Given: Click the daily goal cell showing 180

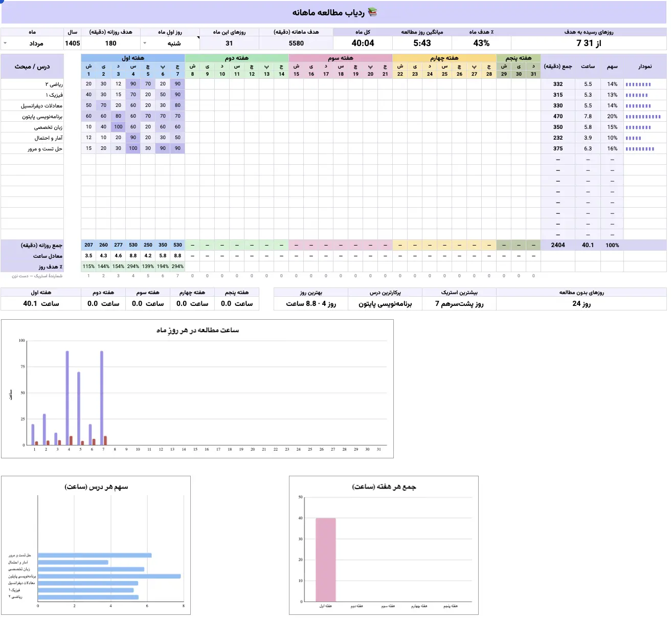Looking at the screenshot, I should click(x=110, y=43).
